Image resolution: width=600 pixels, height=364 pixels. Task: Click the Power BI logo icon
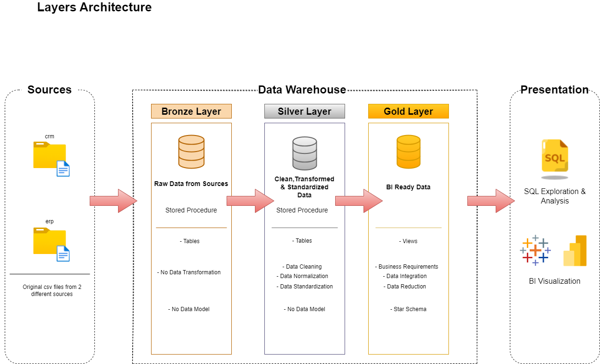coord(575,251)
